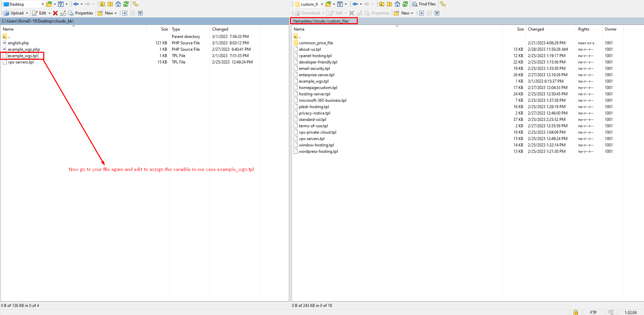This screenshot has width=644, height=315.
Task: Open the local Desktop drive dropdown
Action: tap(43, 4)
